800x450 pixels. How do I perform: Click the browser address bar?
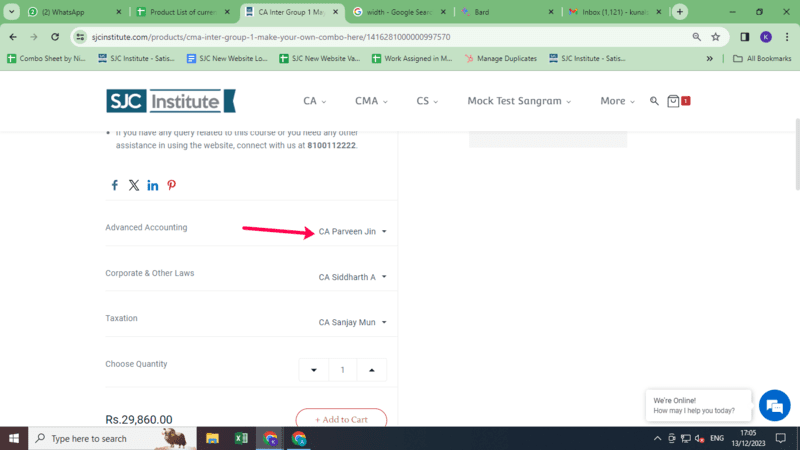coord(380,37)
